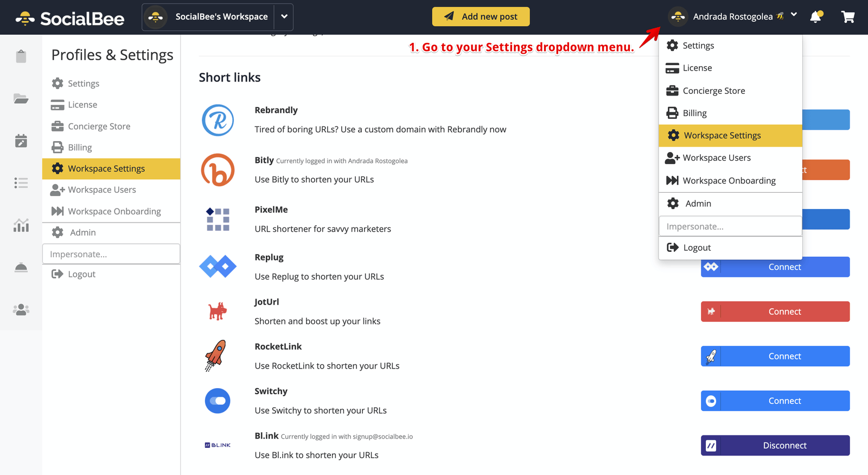Disconnect the Bl.ink shortener
Screen dimensions: 868x475
(775, 446)
